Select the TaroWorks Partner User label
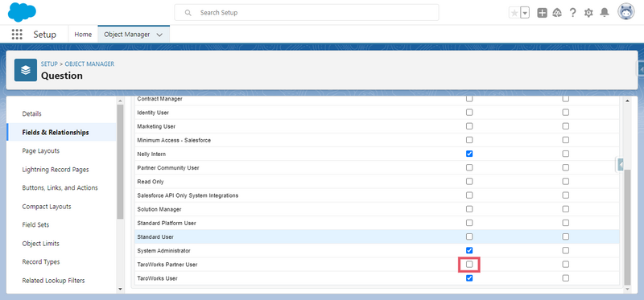Viewport: 644px width, 300px height. tap(167, 265)
